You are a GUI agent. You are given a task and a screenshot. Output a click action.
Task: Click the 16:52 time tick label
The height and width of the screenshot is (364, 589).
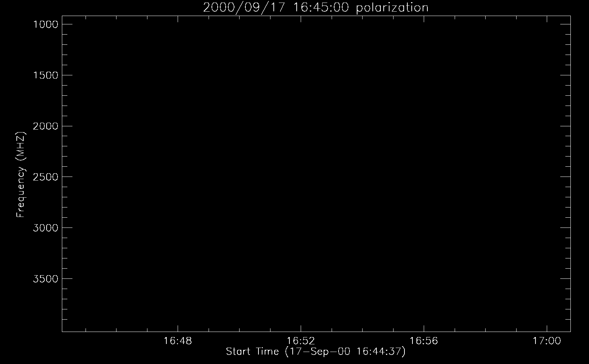pyautogui.click(x=301, y=341)
